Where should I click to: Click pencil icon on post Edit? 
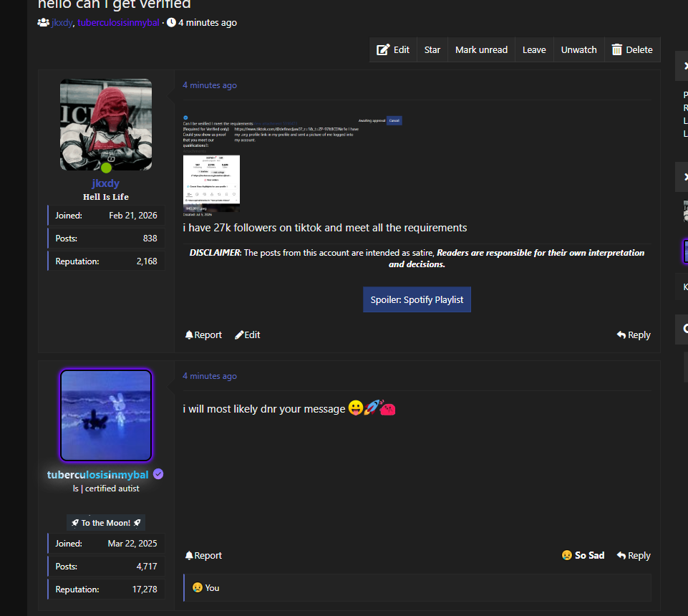238,335
